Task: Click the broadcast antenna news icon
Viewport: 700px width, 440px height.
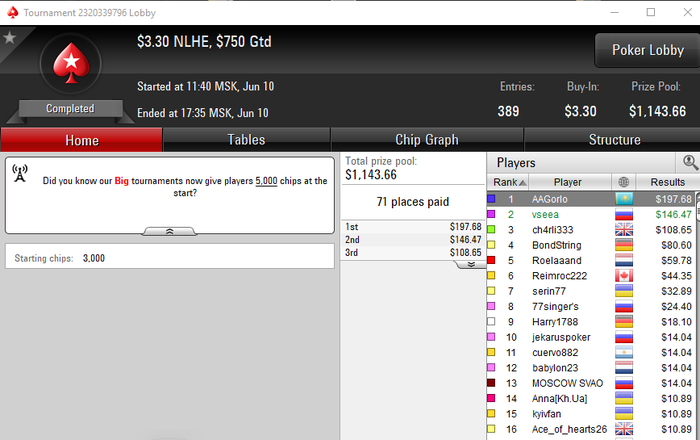Action: coord(20,174)
